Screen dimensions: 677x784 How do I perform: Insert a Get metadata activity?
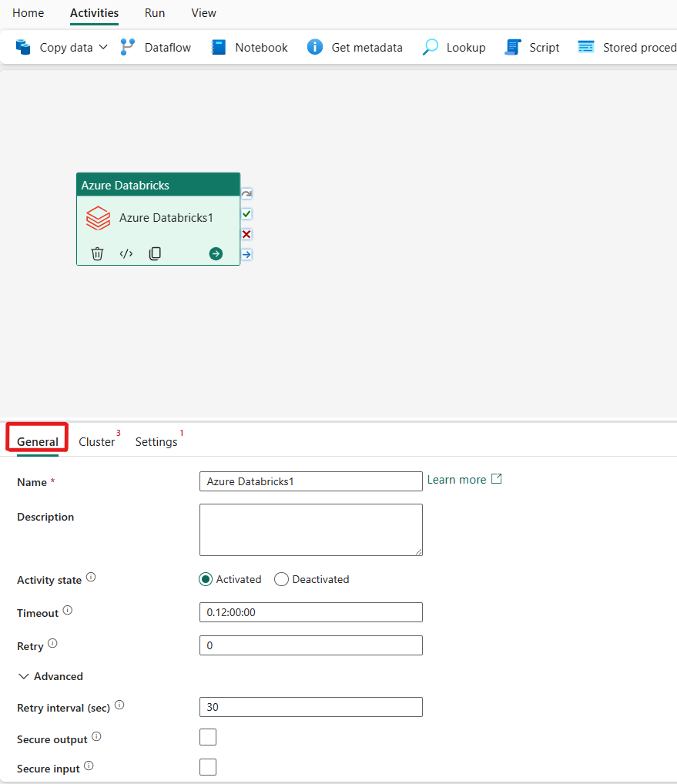pos(354,47)
